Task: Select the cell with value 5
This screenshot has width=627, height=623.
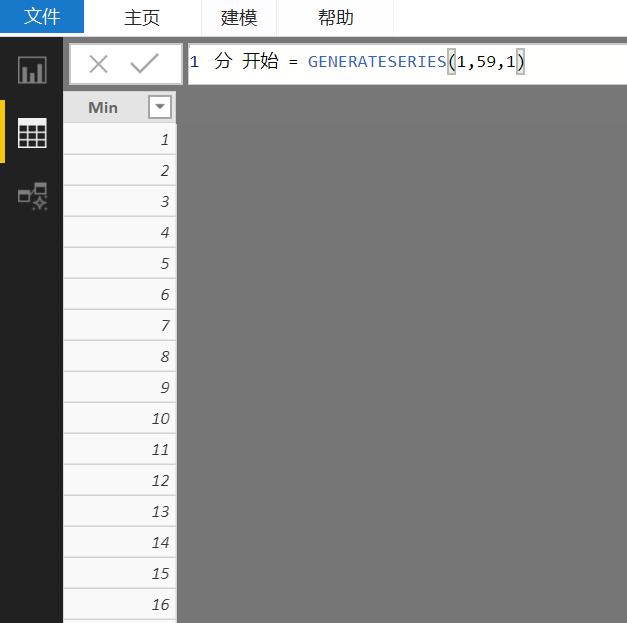Action: pos(120,263)
